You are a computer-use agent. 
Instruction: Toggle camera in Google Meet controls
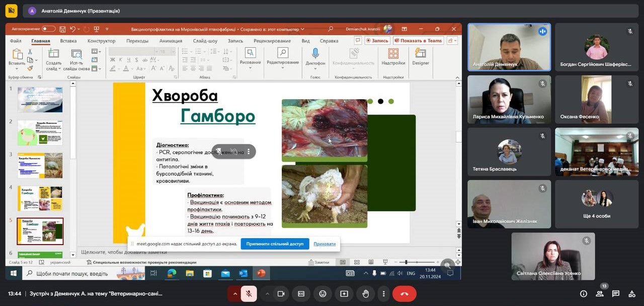tap(281, 294)
